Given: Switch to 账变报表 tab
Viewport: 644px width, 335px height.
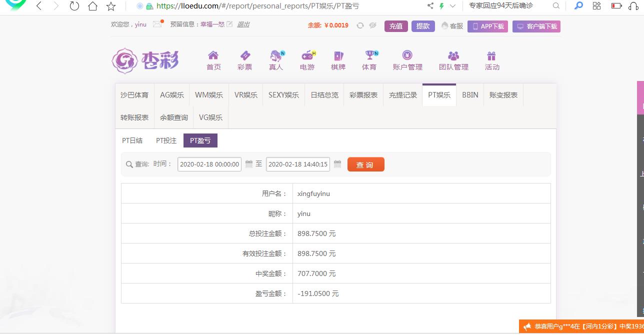Looking at the screenshot, I should click(x=503, y=95).
